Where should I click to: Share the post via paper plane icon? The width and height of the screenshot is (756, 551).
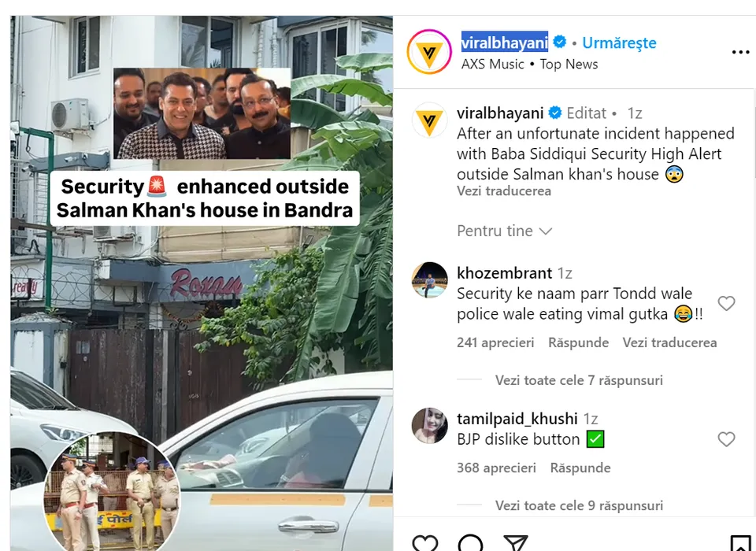515,543
